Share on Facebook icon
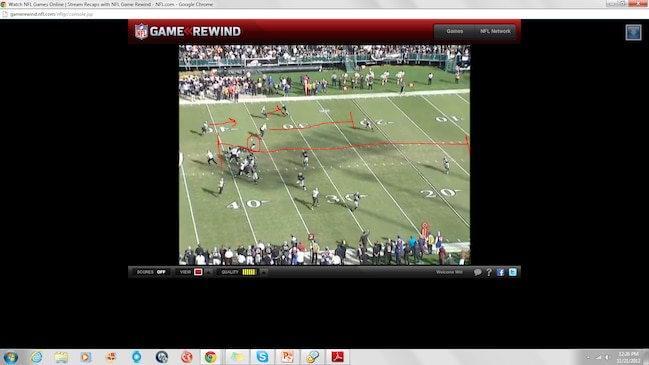This screenshot has width=649, height=365. pyautogui.click(x=500, y=272)
